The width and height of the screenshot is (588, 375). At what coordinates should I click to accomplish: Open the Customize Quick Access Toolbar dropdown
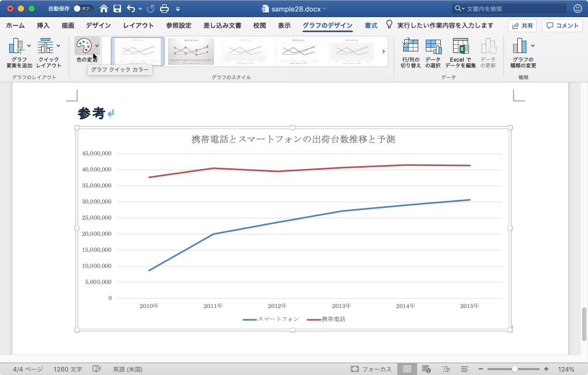tap(178, 9)
